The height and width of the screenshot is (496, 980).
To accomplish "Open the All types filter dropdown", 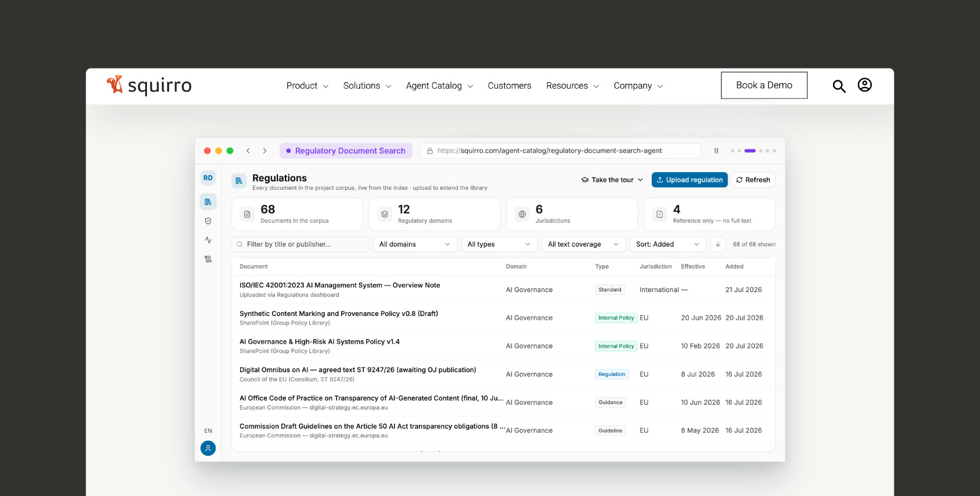I will [499, 244].
